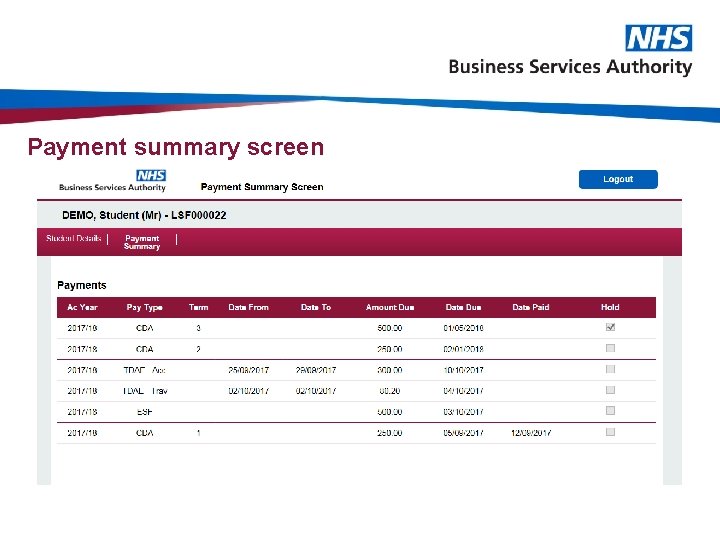Open the Payment Summary tab
The height and width of the screenshot is (540, 720).
(142, 242)
